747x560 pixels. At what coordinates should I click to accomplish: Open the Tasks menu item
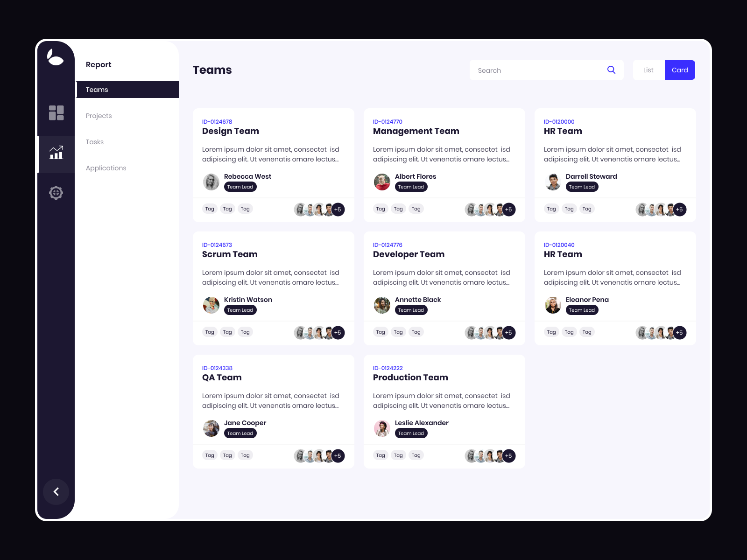point(94,141)
